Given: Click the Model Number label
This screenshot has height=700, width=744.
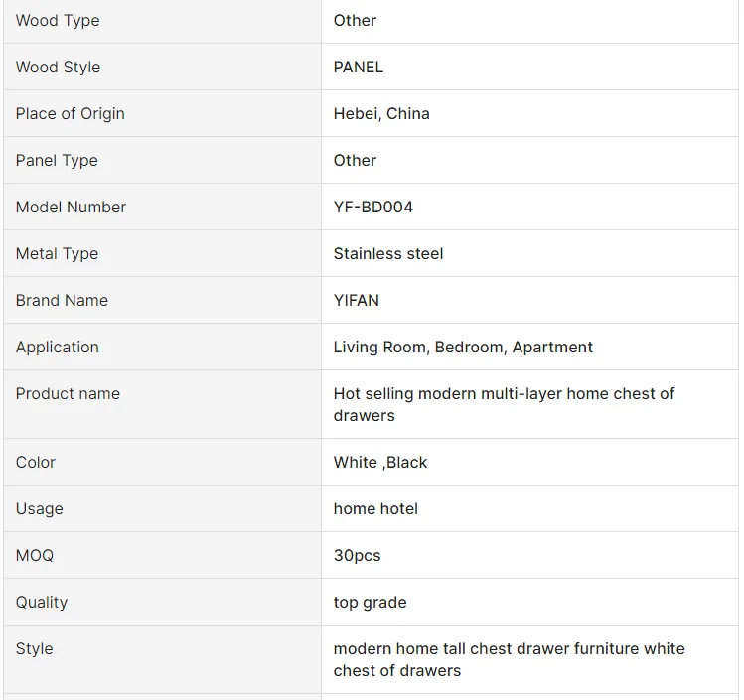Looking at the screenshot, I should pyautogui.click(x=71, y=208).
